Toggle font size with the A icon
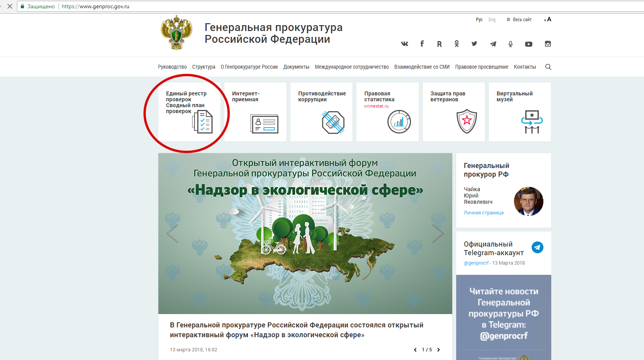This screenshot has width=644, height=360. 548,19
